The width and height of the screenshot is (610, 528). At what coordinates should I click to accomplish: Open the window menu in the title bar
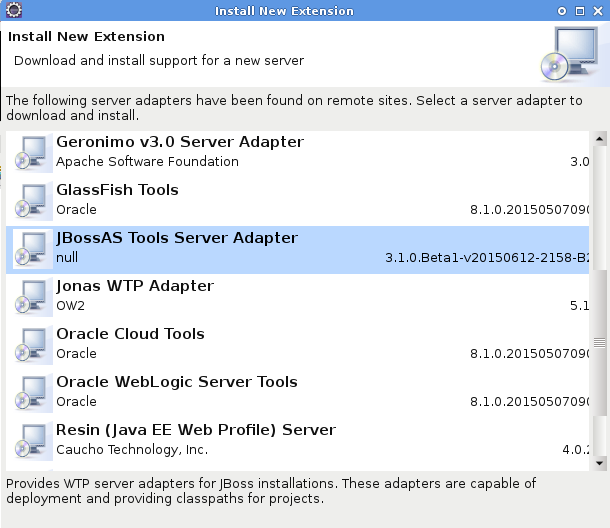9,11
